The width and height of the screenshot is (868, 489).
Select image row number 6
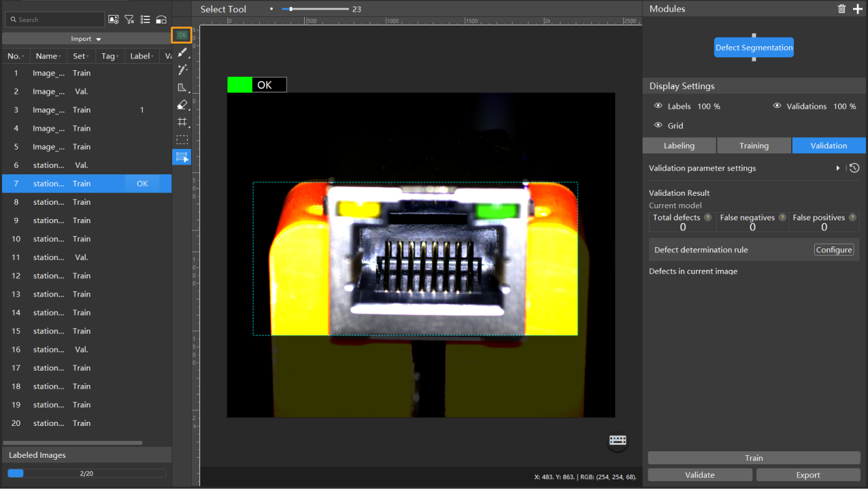click(x=86, y=165)
